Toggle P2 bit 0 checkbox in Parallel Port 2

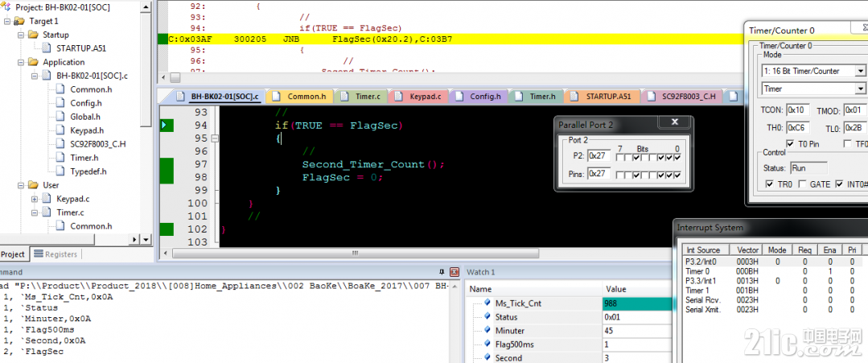coord(677,158)
